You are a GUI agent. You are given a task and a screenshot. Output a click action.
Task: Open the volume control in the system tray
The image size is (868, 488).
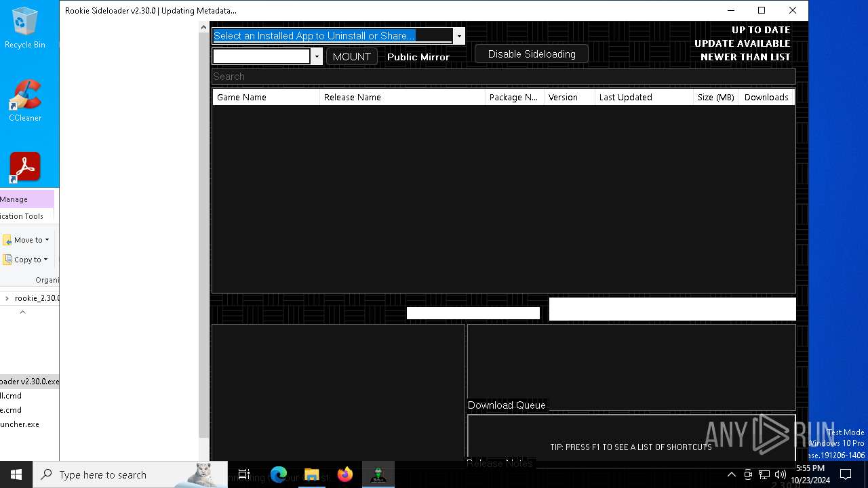(x=781, y=474)
